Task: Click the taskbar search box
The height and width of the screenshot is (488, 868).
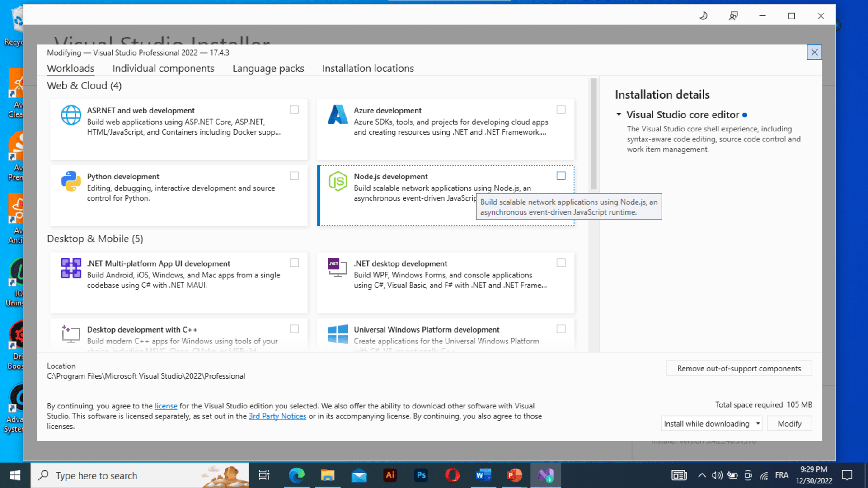Action: [140, 475]
